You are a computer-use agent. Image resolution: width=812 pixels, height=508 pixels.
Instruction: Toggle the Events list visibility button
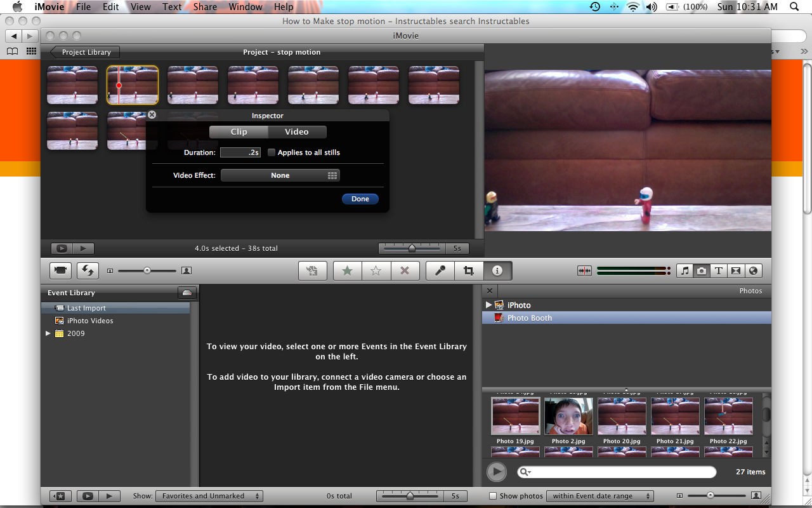point(60,496)
